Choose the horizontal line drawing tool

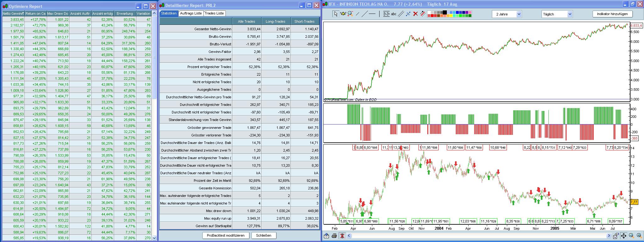point(372,14)
